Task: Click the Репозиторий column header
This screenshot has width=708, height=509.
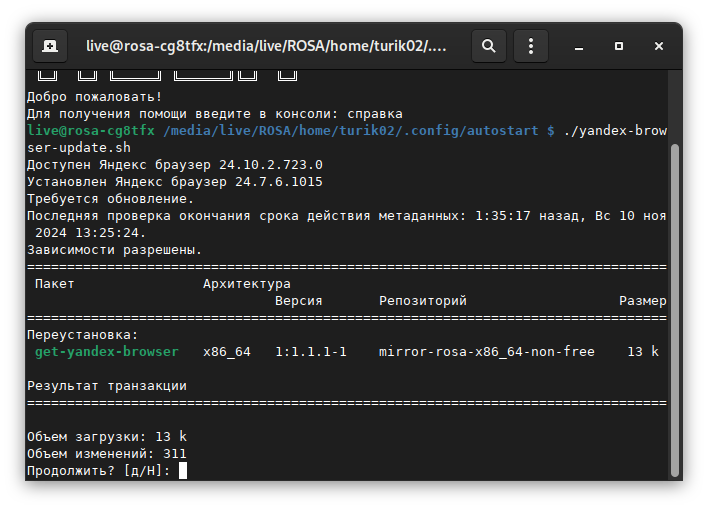Action: pos(422,300)
